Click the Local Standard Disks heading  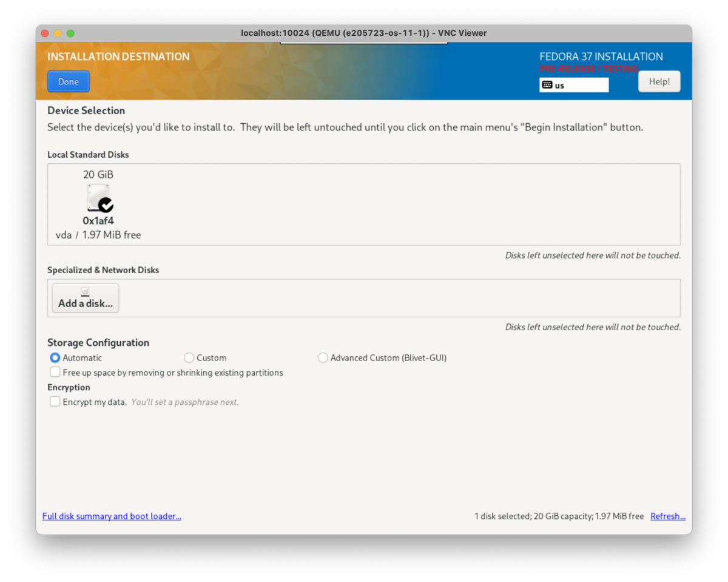click(x=89, y=155)
